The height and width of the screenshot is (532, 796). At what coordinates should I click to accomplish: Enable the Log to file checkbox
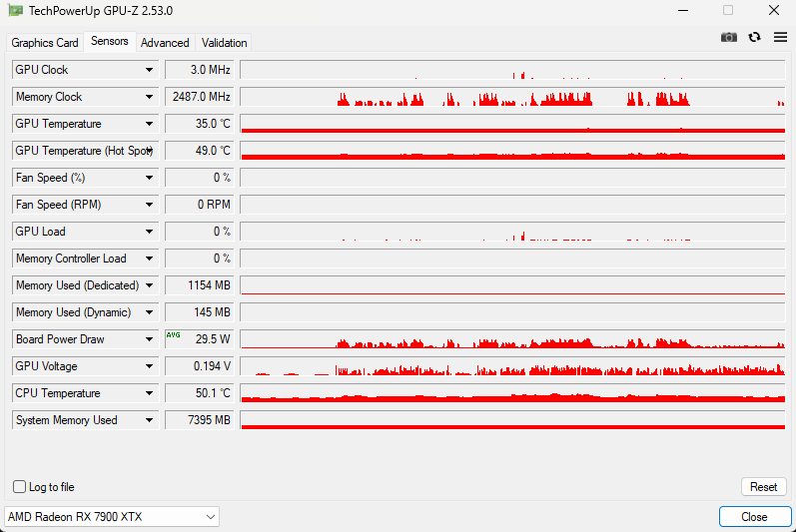click(x=19, y=487)
